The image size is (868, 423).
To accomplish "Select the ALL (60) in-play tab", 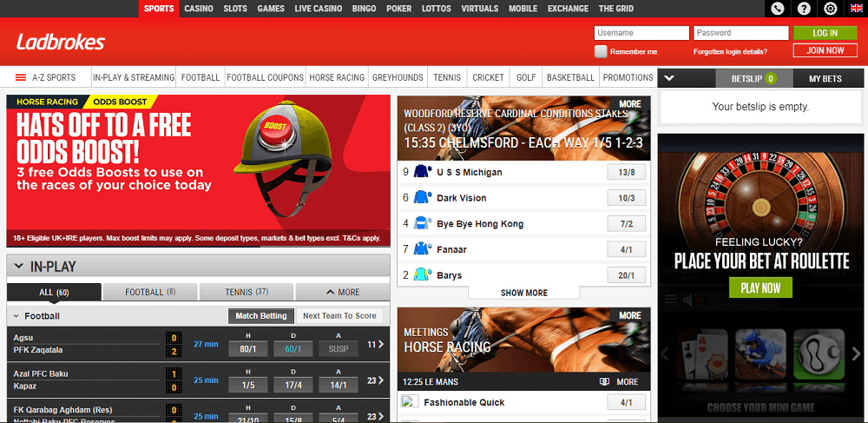I will (x=54, y=292).
